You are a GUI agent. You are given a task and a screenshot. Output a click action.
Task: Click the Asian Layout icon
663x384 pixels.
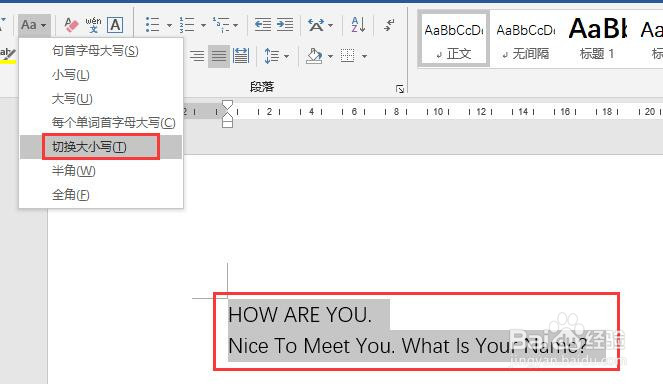pos(316,25)
